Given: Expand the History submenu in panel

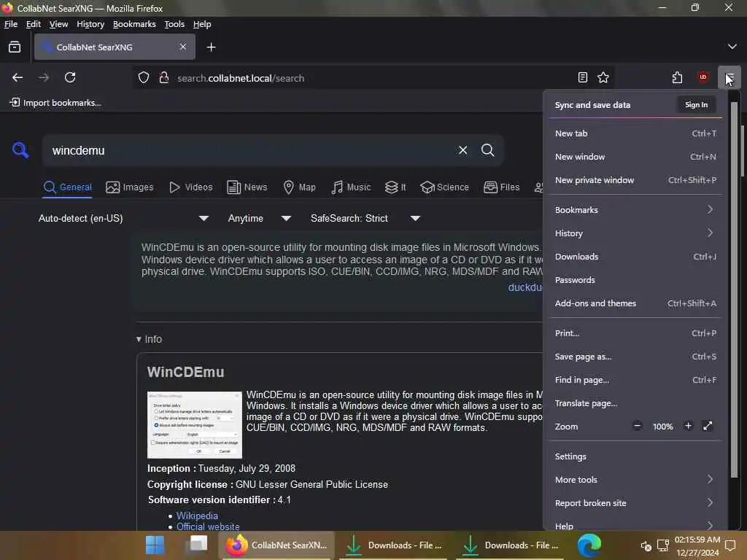Looking at the screenshot, I should tap(635, 233).
